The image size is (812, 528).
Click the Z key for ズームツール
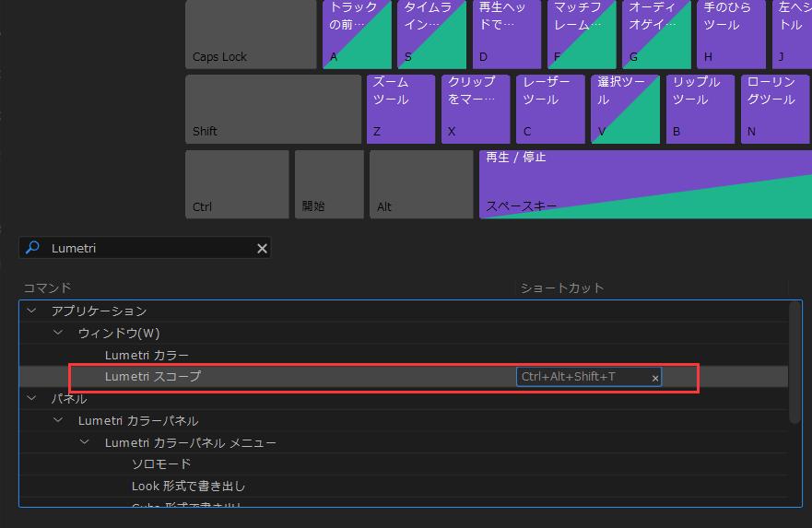click(x=401, y=109)
